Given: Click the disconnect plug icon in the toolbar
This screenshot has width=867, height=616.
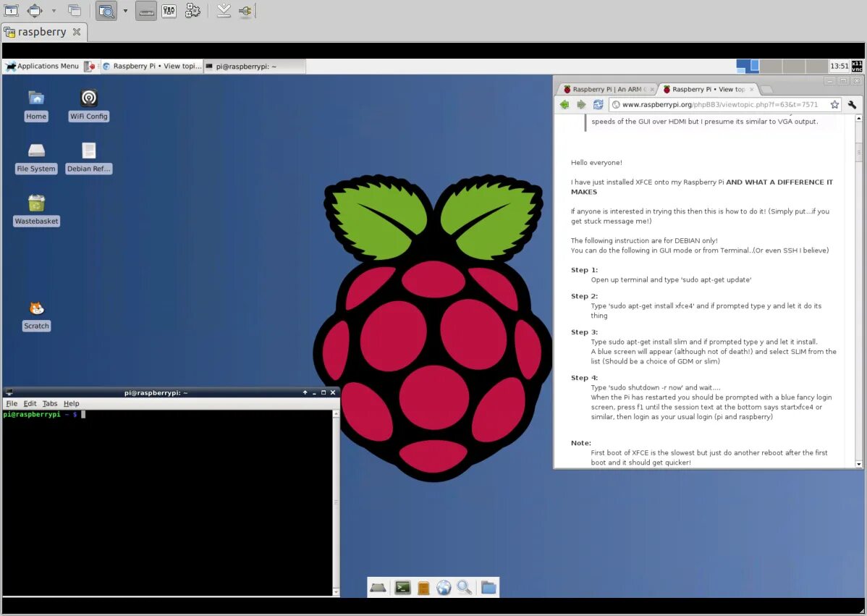Looking at the screenshot, I should 245,11.
